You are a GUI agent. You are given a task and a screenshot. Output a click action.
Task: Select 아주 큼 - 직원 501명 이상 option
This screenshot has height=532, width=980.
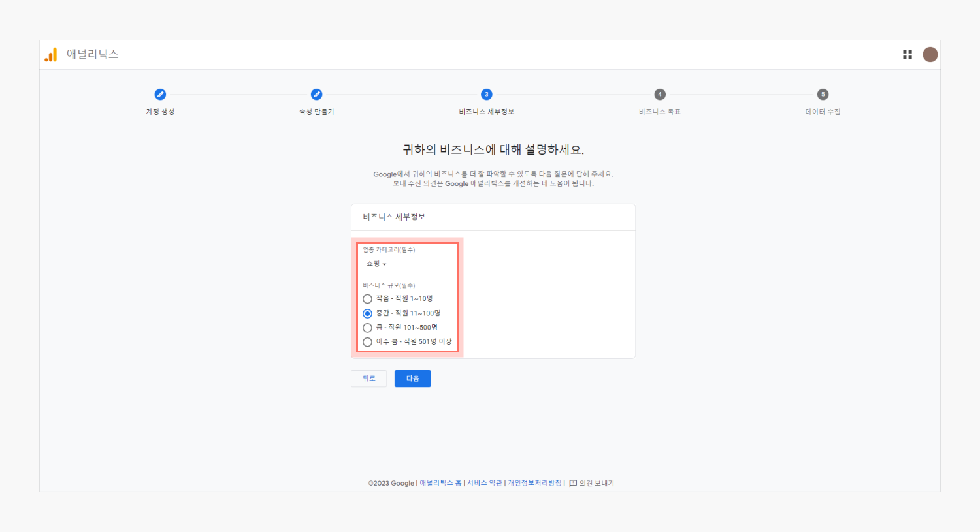point(367,342)
